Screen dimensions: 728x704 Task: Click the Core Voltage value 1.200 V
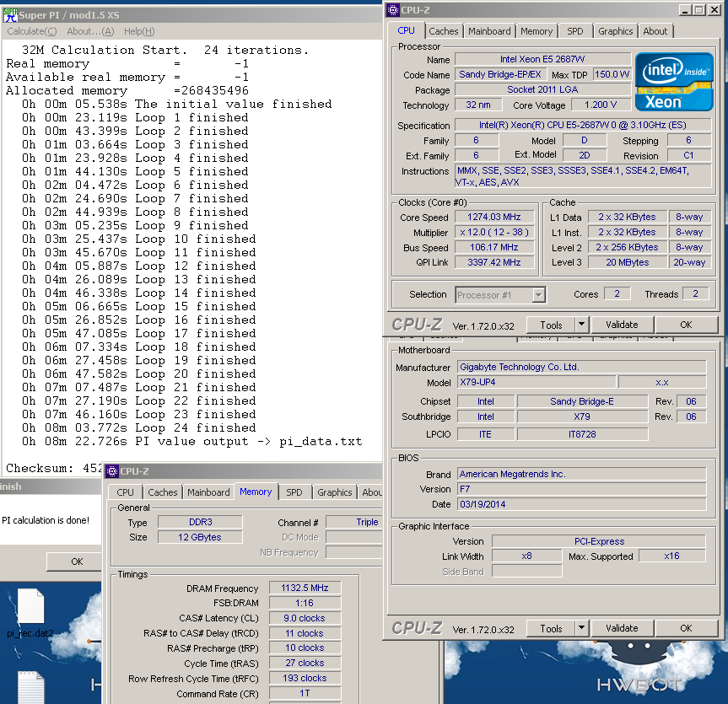[x=601, y=105]
